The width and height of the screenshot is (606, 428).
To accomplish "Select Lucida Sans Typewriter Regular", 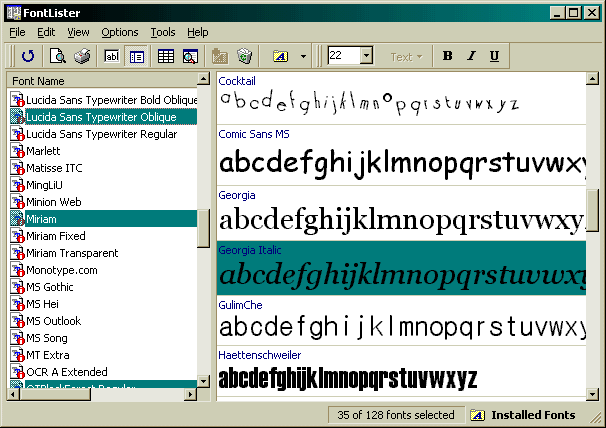I will (x=102, y=134).
